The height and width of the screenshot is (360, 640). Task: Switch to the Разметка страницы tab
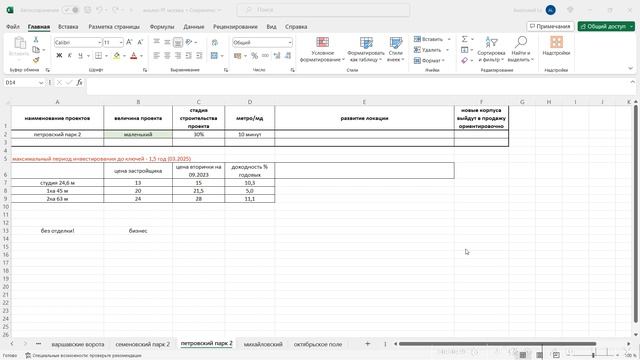point(114,27)
